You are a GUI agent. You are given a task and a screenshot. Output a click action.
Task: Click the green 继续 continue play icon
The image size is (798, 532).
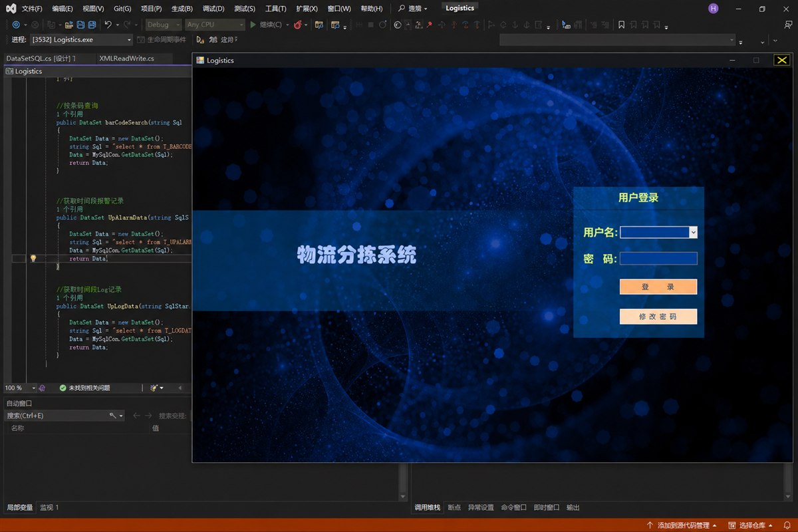253,25
